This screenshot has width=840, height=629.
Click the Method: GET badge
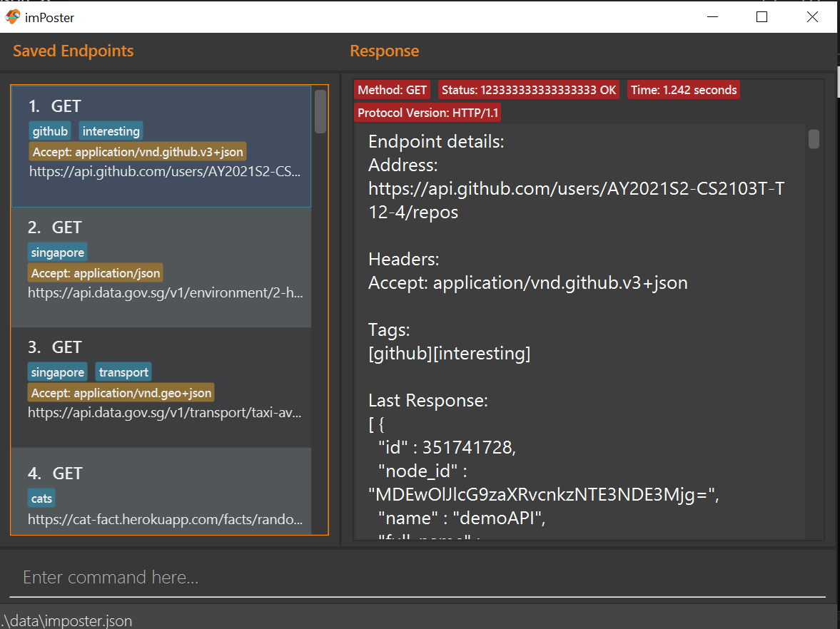coord(392,90)
